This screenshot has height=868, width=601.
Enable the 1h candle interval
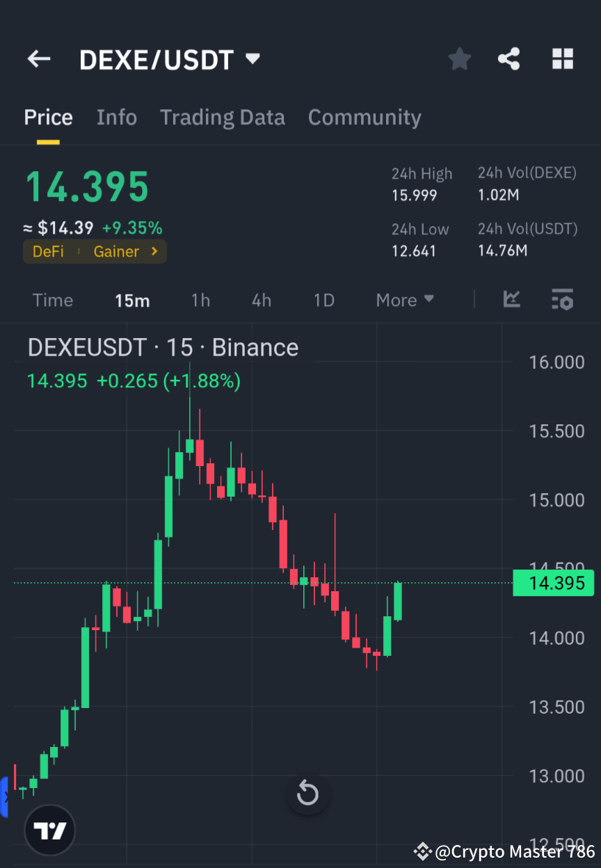[x=200, y=300]
